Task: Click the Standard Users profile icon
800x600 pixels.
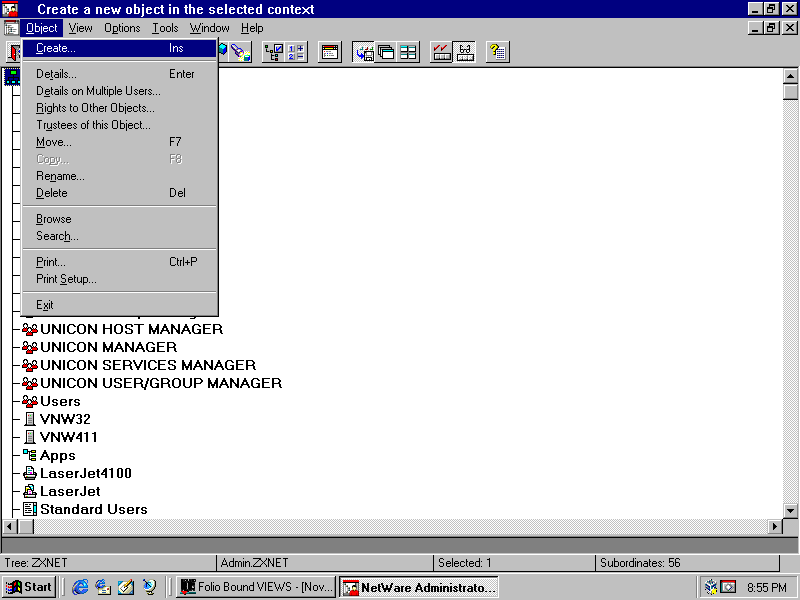Action: [30, 509]
